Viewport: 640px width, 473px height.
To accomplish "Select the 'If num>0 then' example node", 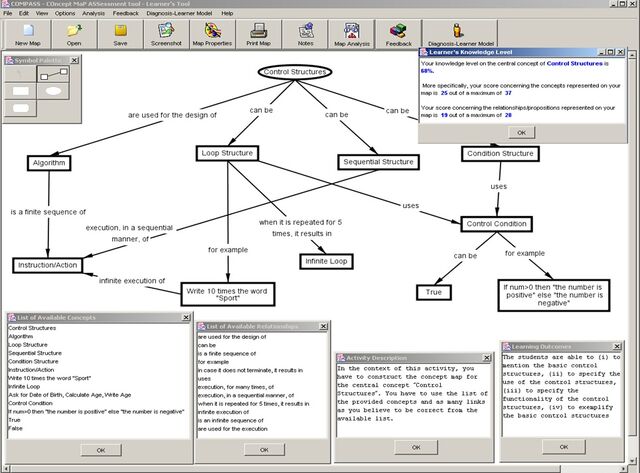I will [x=553, y=295].
